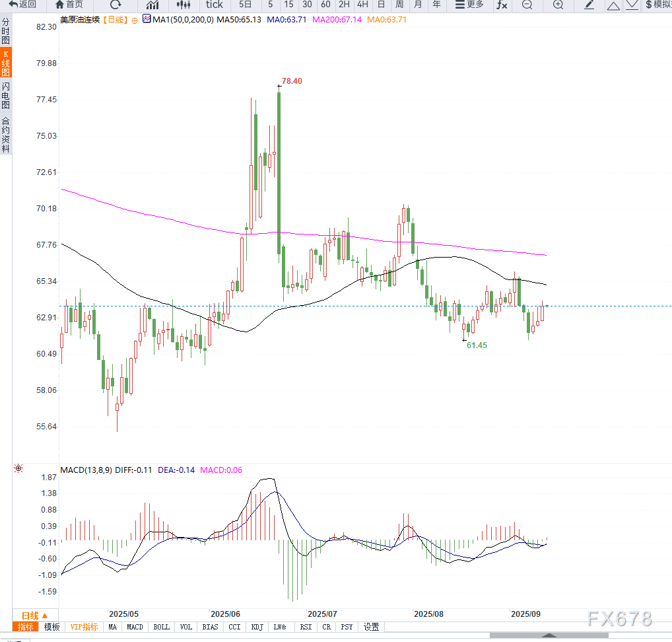672x642 pixels.
Task: Apply the CR indicator
Action: point(327,627)
